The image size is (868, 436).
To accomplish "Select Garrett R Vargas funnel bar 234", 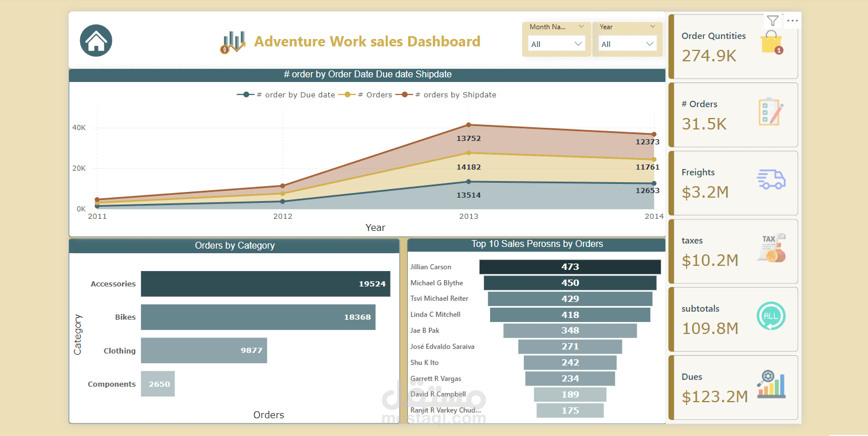I will tap(570, 379).
